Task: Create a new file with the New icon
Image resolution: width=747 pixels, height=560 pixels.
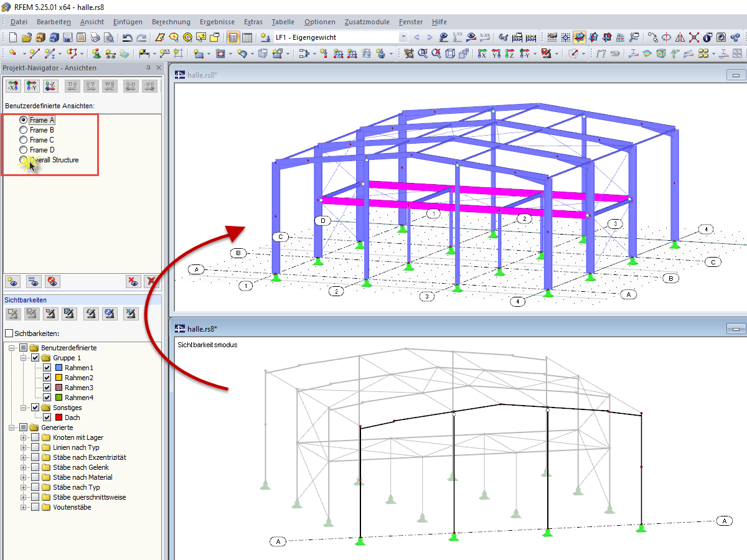Action: click(x=12, y=37)
